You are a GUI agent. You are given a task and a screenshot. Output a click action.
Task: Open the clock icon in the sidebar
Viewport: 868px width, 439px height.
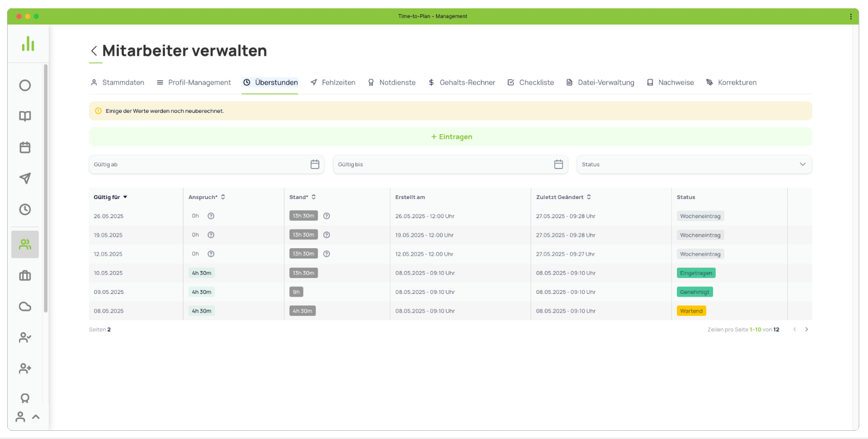(25, 209)
